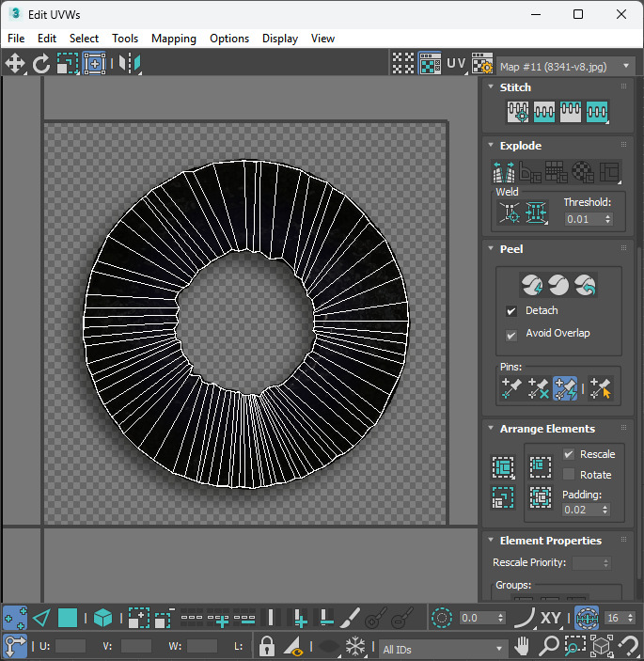This screenshot has width=644, height=661.
Task: Open the Tools menu
Action: (x=125, y=39)
